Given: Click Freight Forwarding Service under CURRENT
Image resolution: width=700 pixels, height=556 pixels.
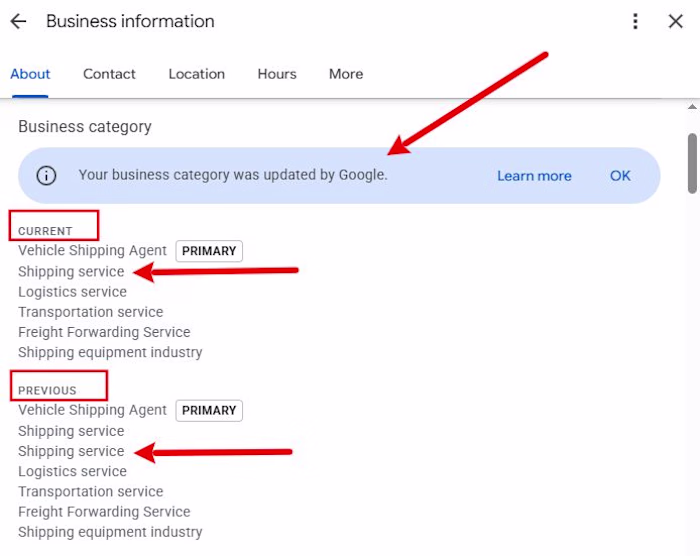Looking at the screenshot, I should 104,332.
